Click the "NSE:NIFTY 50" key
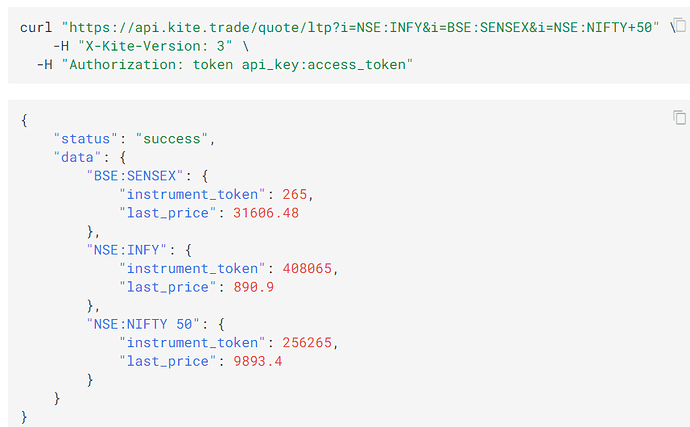 [143, 324]
